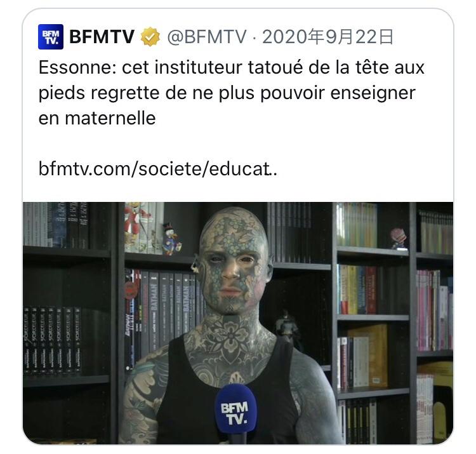Click the gold verified badge next to BFMTV
The height and width of the screenshot is (454, 476).
pos(150,37)
